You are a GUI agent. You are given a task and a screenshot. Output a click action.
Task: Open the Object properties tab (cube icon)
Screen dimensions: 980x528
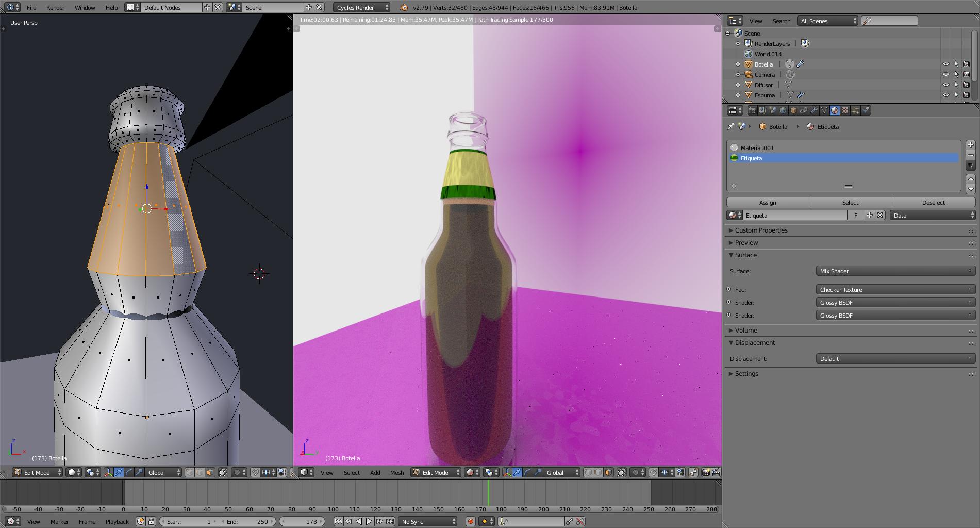coord(793,110)
